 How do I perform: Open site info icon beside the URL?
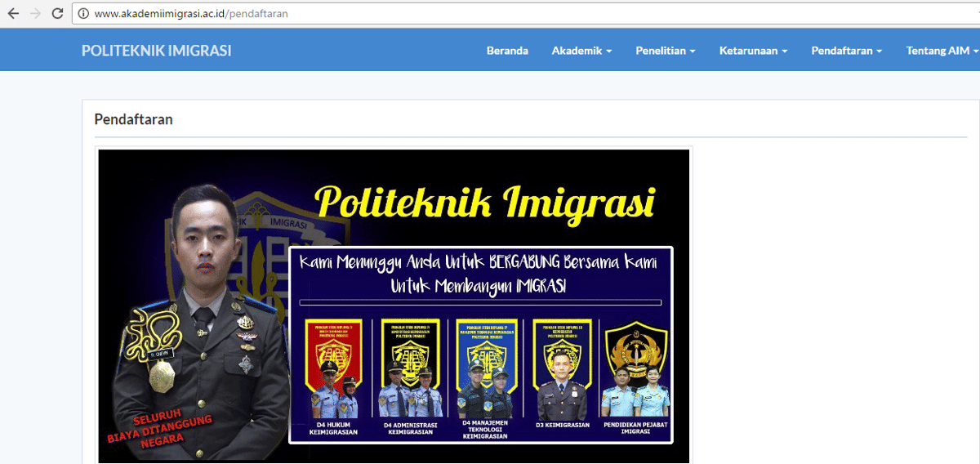(x=83, y=14)
